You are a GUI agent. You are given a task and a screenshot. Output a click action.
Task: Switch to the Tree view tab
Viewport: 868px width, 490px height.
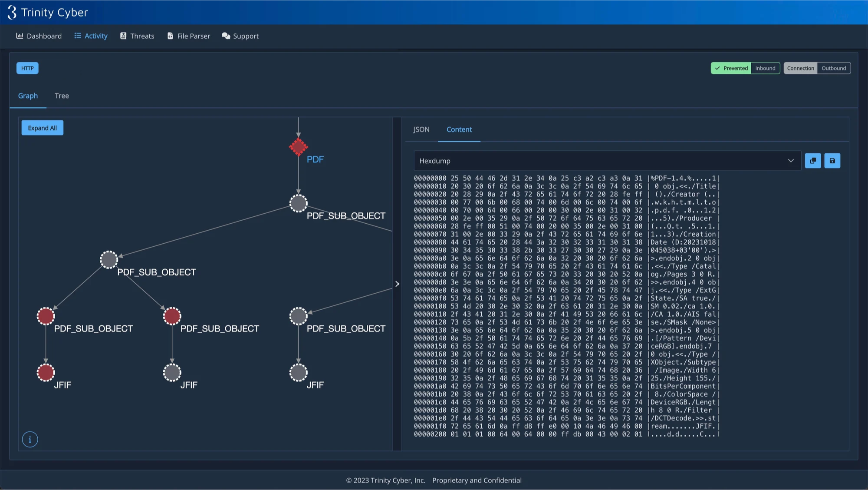click(x=61, y=96)
